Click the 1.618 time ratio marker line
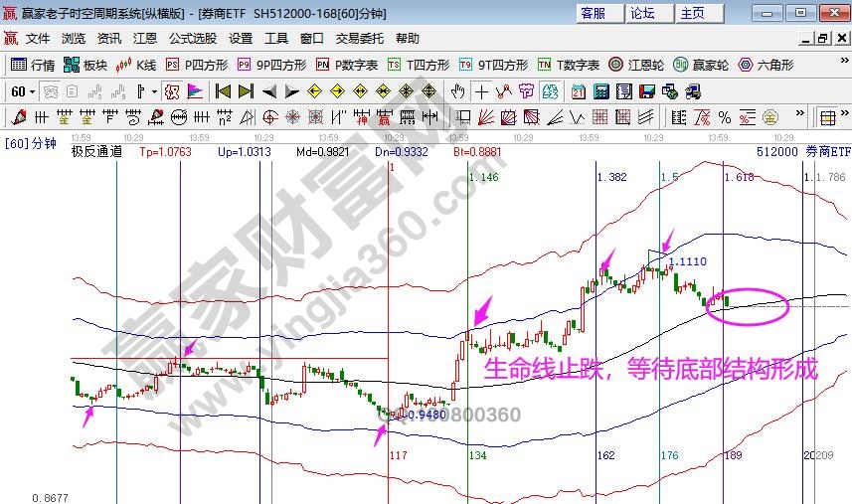The width and height of the screenshot is (852, 504). click(723, 298)
